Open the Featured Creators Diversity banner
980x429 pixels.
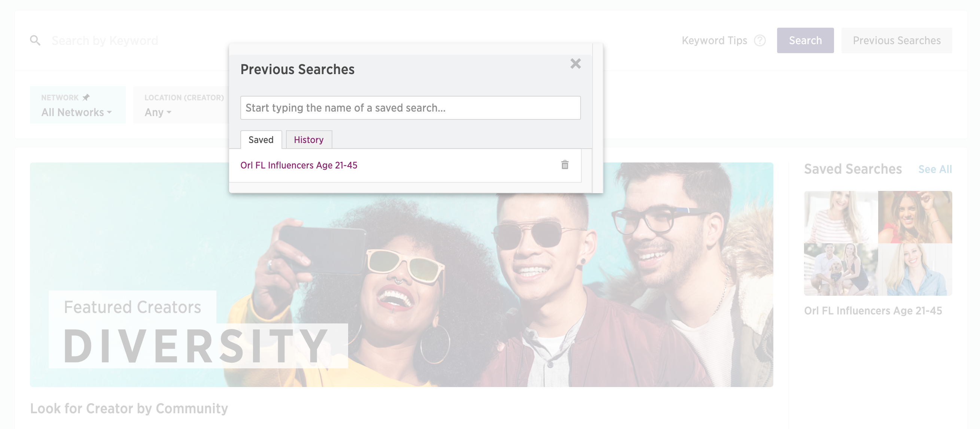pos(401,275)
